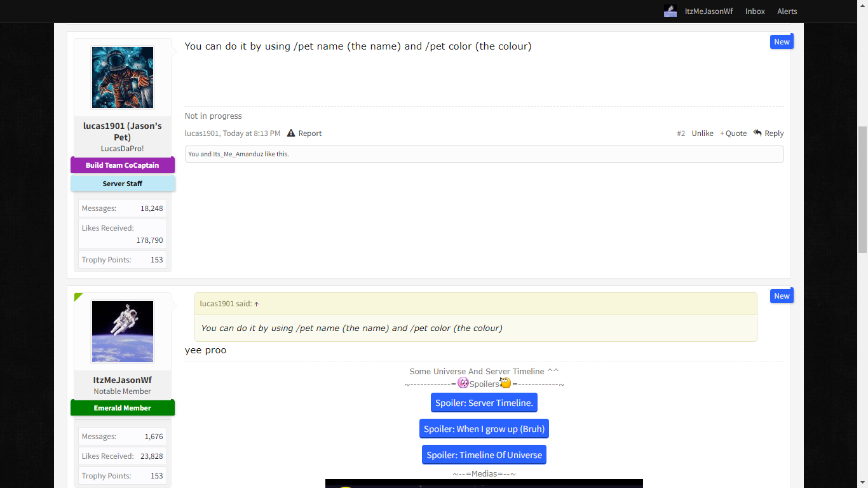The height and width of the screenshot is (488, 868).
Task: Click the up arrow in the quoted post header
Action: (257, 304)
